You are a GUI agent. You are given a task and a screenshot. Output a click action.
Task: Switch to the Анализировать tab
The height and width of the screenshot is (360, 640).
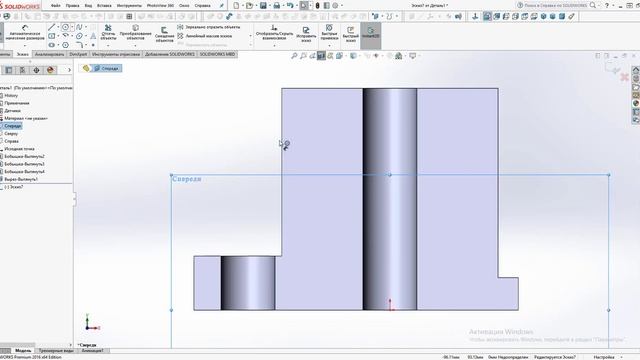[x=49, y=54]
